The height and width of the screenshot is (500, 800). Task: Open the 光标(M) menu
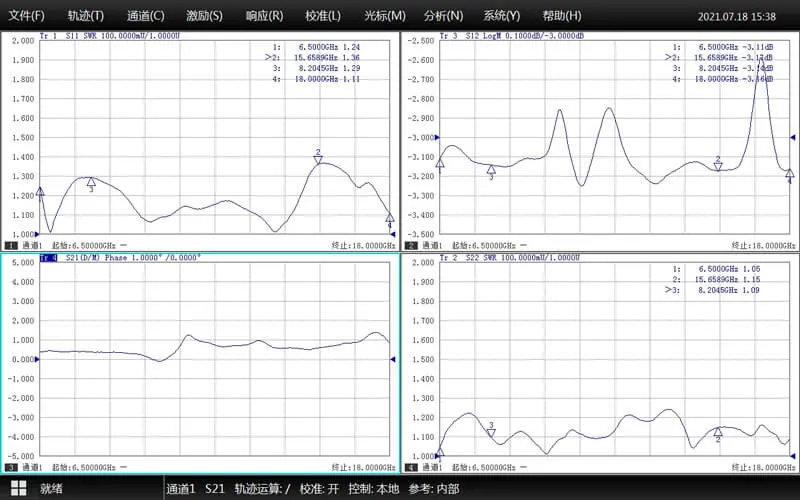pyautogui.click(x=385, y=16)
